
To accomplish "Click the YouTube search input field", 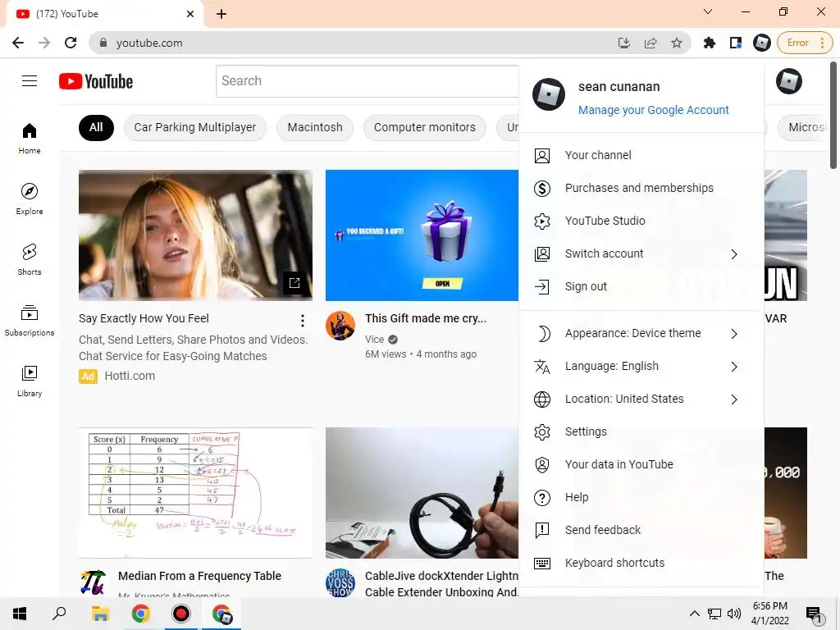I will click(367, 81).
